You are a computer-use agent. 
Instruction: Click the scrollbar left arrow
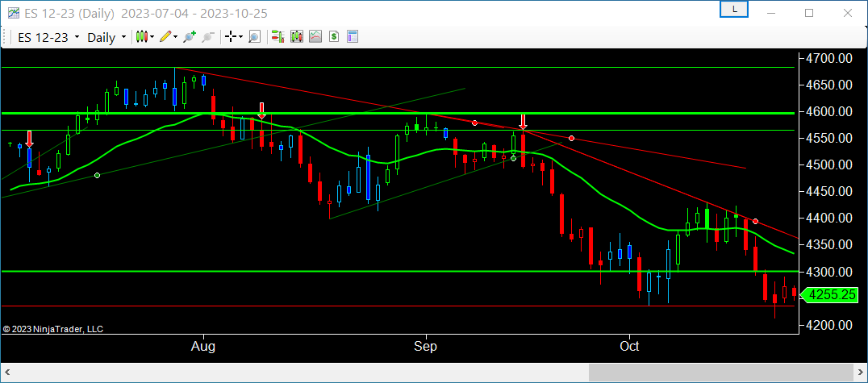click(x=7, y=373)
